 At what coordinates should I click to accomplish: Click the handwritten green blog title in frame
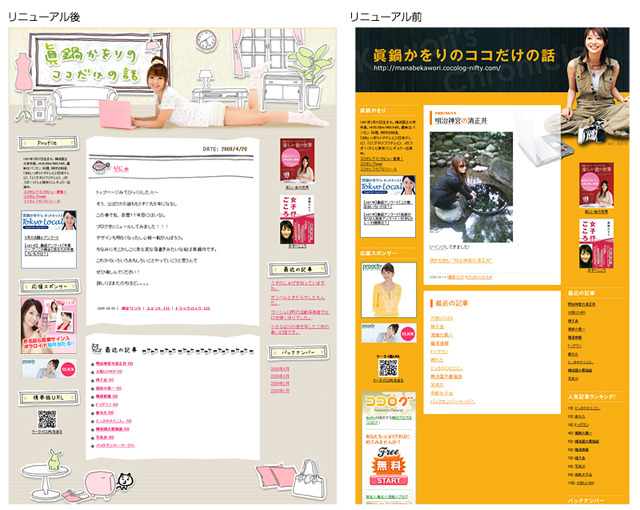click(x=93, y=62)
